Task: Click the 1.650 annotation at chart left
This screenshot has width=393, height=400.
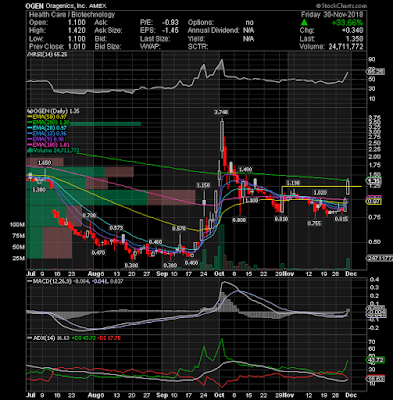Action: tap(44, 163)
